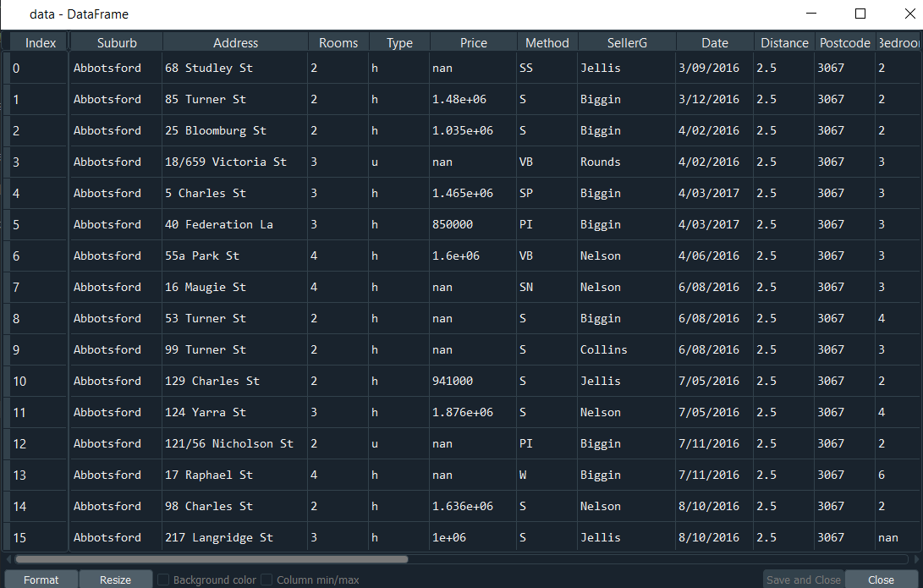Select the cell '124 Yarra St'
The image size is (923, 588).
tap(235, 412)
